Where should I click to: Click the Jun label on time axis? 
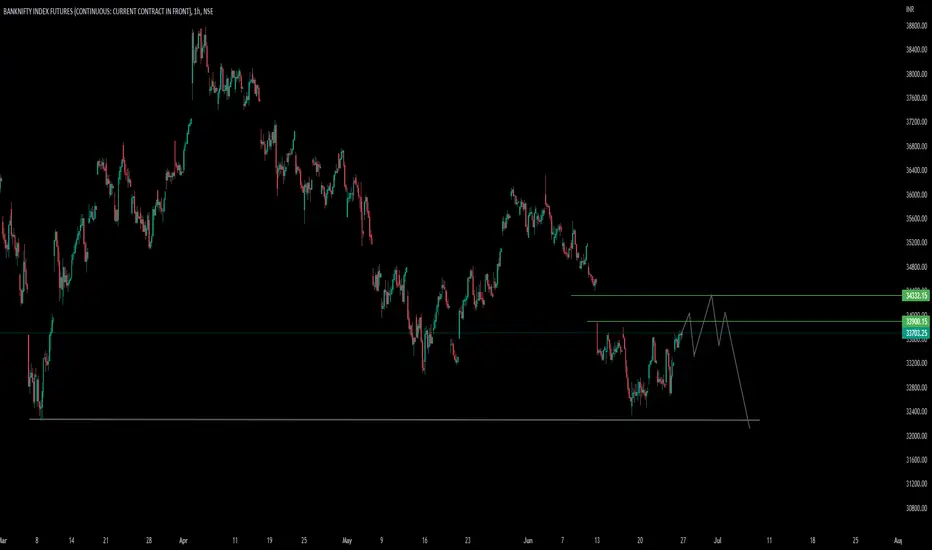528,540
